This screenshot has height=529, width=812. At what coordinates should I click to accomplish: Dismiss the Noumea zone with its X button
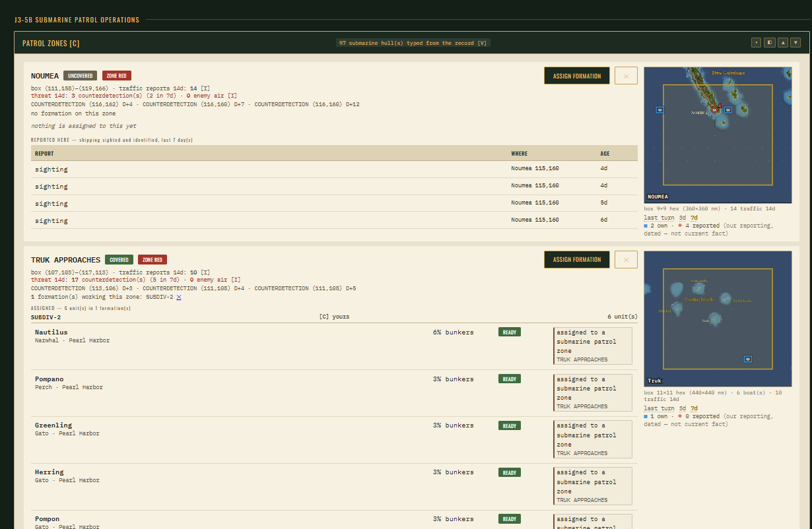click(626, 76)
